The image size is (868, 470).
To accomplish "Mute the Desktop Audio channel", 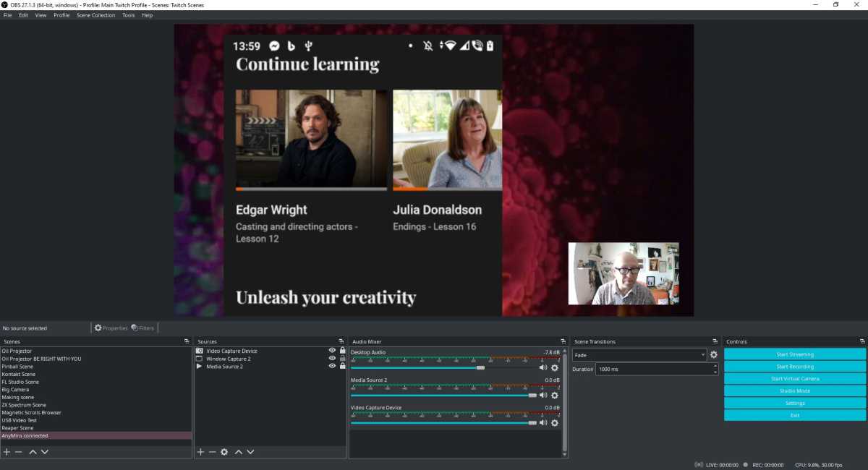I will click(x=543, y=367).
